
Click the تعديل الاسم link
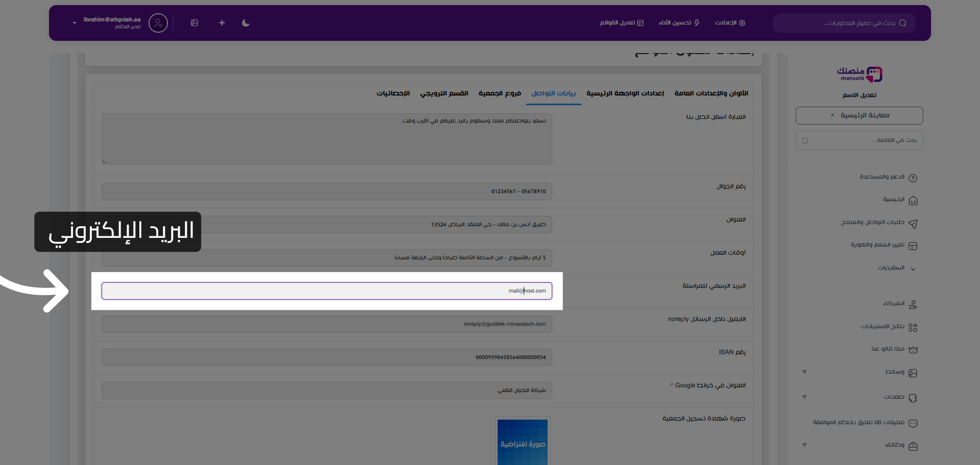click(x=860, y=95)
